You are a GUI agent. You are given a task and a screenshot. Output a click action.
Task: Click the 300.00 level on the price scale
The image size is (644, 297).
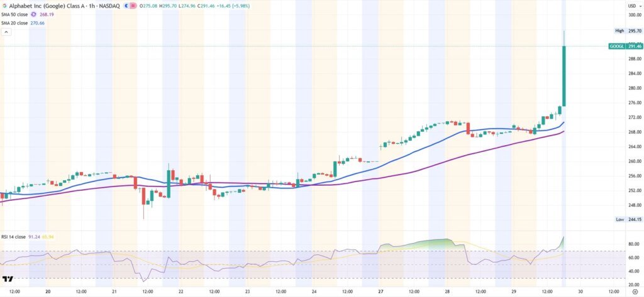(634, 14)
